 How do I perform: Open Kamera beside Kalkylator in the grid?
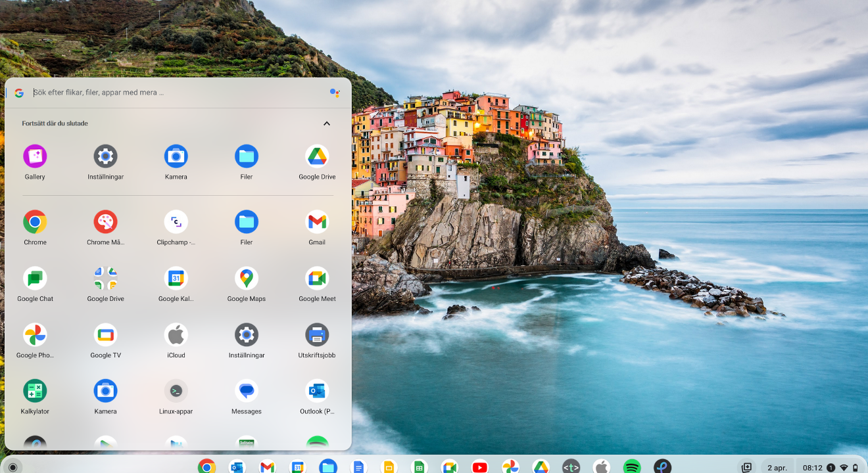coord(105,392)
